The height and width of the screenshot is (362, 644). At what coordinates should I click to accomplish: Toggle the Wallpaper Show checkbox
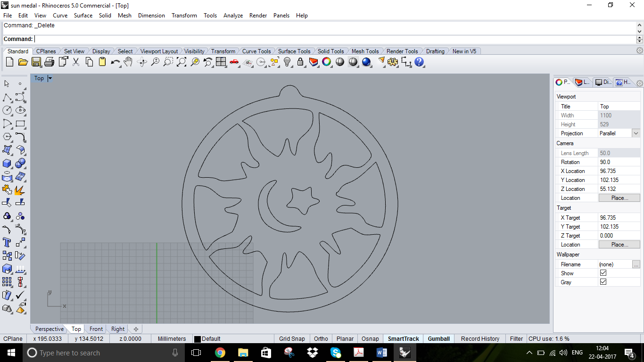(603, 273)
